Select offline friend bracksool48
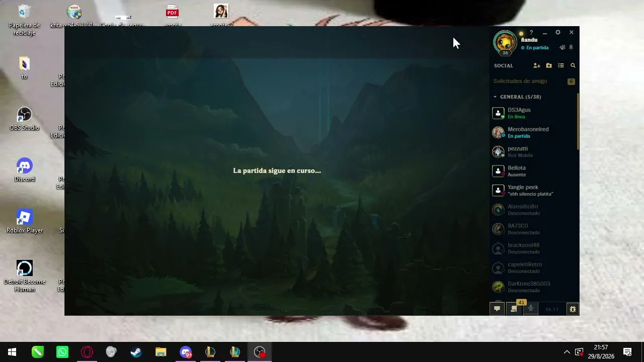The image size is (644, 362). tap(533, 248)
